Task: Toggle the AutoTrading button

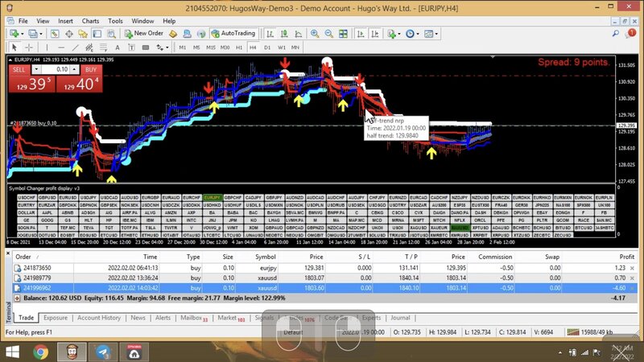Action: (233, 34)
